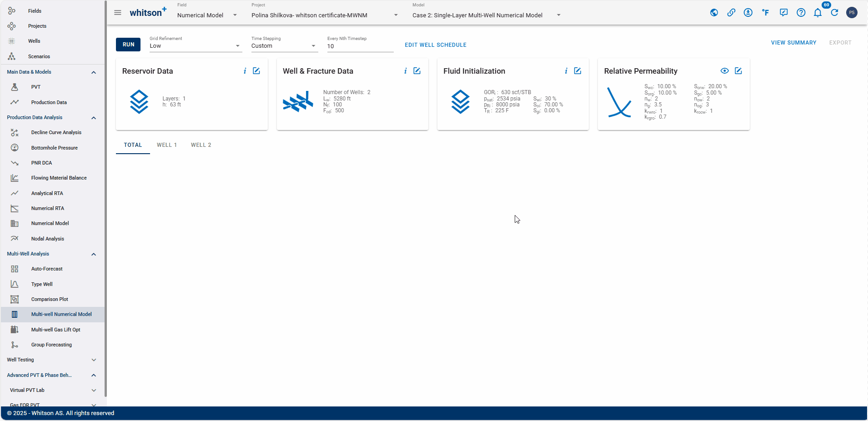Image resolution: width=868 pixels, height=421 pixels.
Task: Open Projects in the sidebar
Action: [52, 26]
